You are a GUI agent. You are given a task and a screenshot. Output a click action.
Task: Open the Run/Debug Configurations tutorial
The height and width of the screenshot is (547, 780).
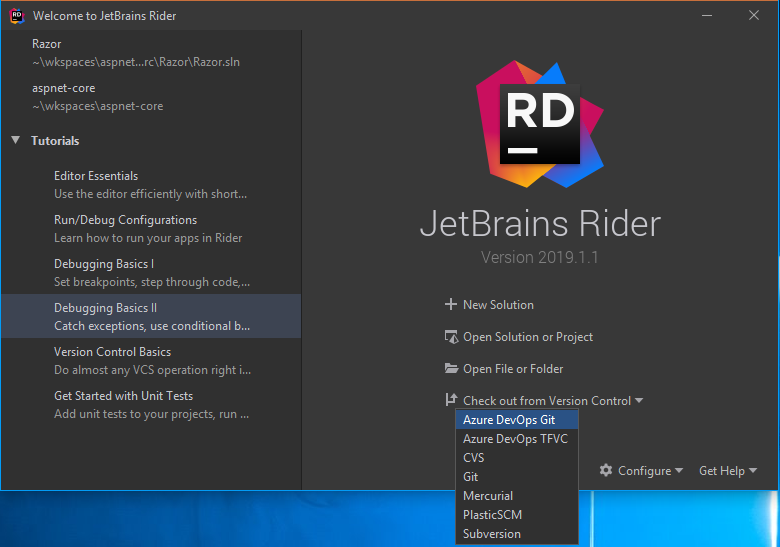point(151,229)
